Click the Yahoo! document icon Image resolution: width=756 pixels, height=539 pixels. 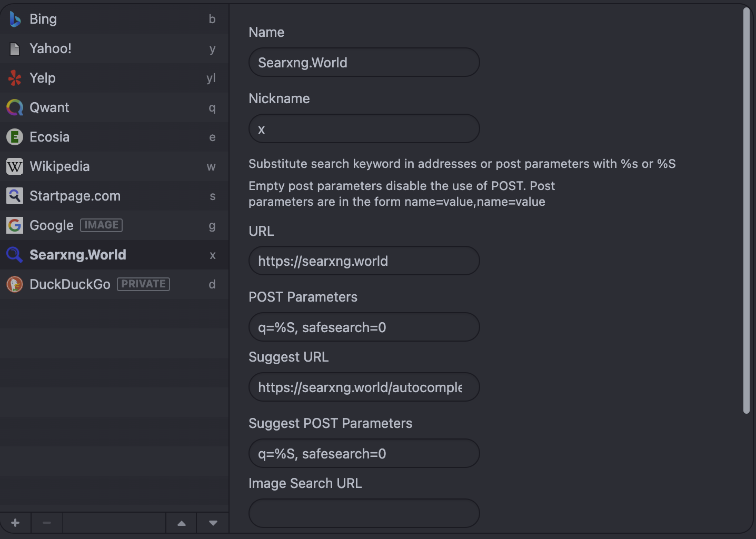coord(15,49)
